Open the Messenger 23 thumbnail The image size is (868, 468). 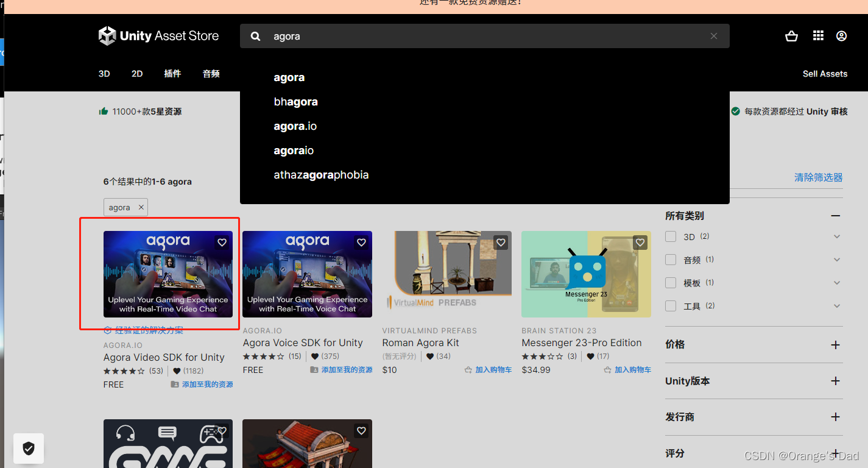coord(586,274)
